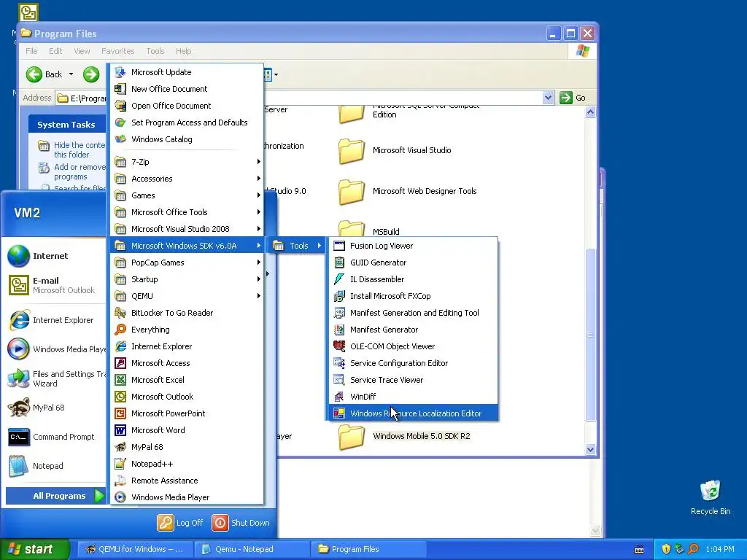Open the View menu
The width and height of the screenshot is (747, 560).
pyautogui.click(x=82, y=51)
